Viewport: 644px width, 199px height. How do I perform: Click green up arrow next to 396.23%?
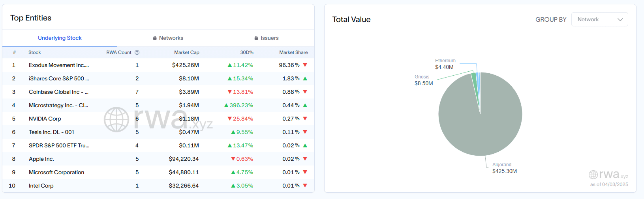226,105
